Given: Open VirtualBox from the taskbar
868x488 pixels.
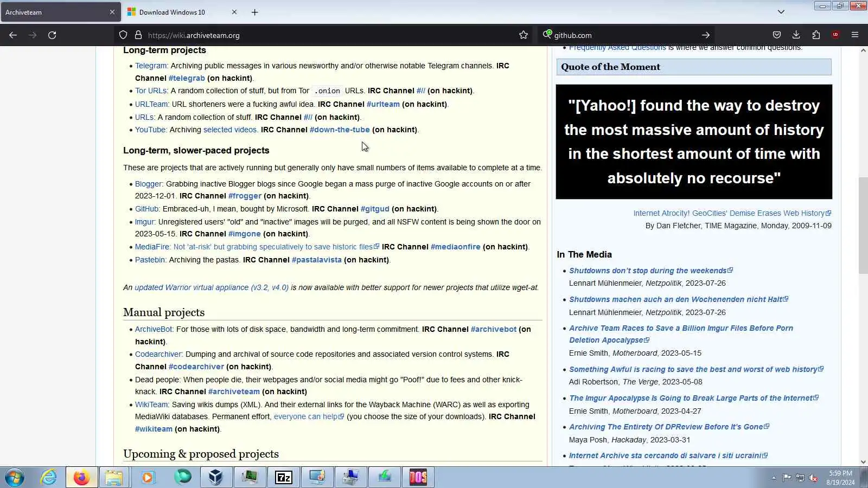Looking at the screenshot, I should tap(216, 478).
